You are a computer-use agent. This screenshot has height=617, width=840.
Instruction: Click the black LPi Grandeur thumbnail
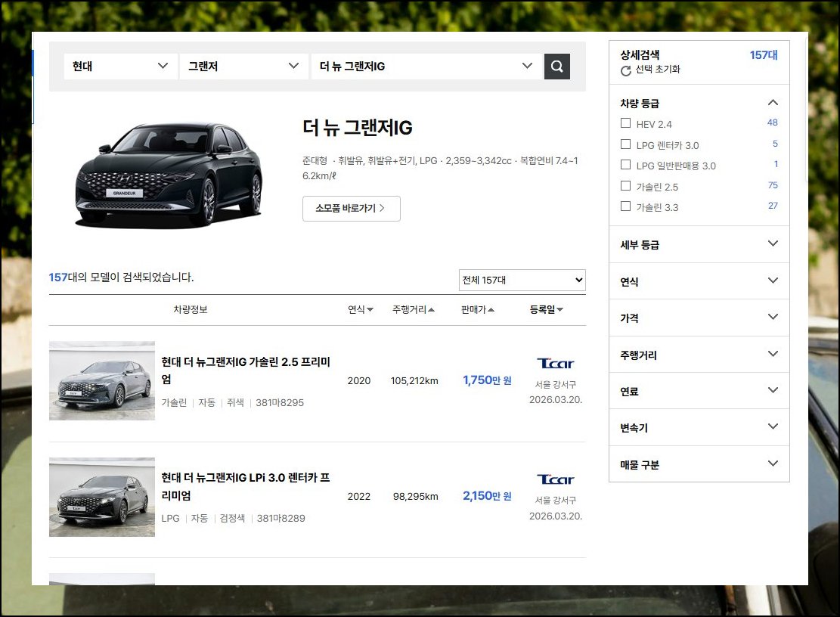[x=102, y=497]
